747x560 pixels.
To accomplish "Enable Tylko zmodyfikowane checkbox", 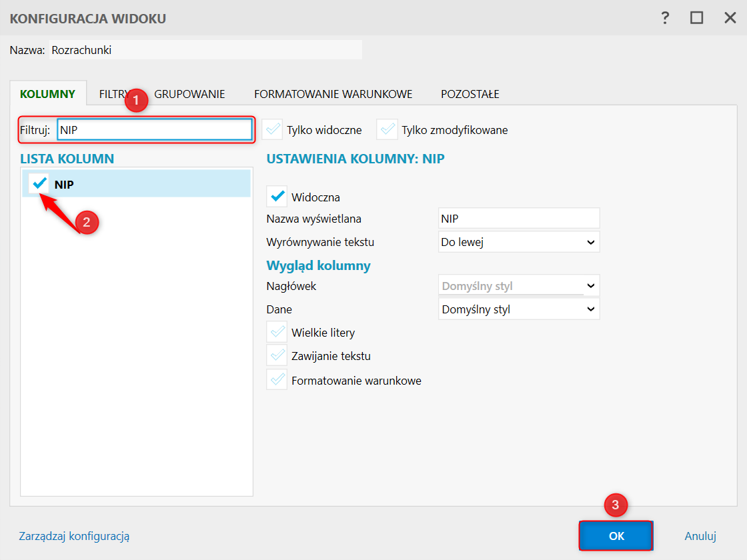I will (388, 129).
